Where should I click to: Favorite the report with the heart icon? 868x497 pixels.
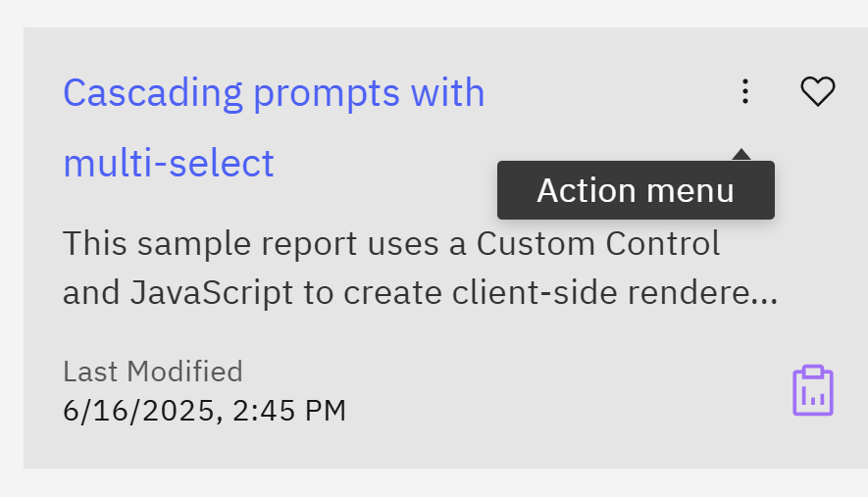click(817, 92)
